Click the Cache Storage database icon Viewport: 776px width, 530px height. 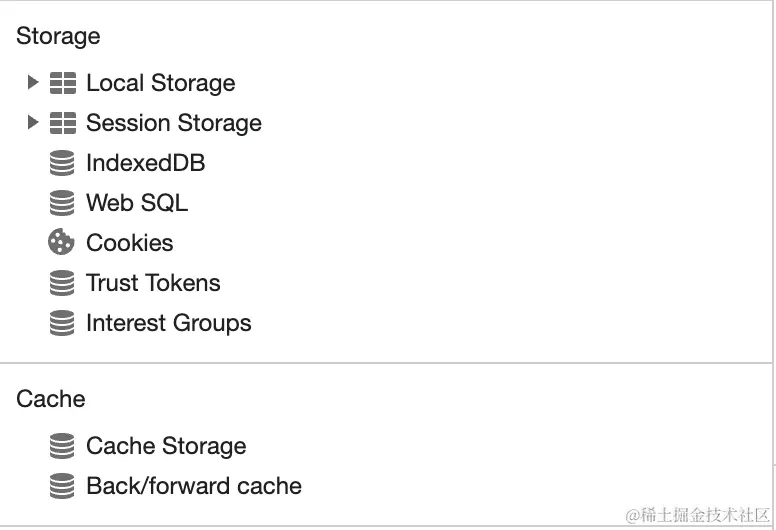tap(62, 446)
